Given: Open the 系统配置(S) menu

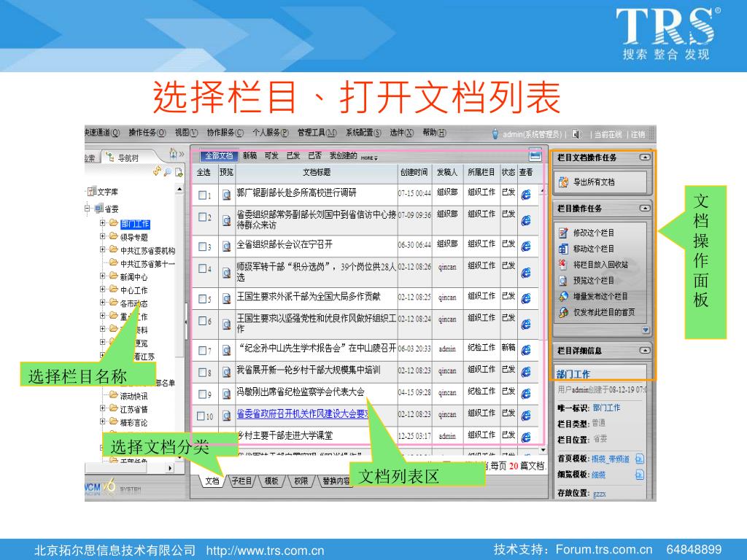Looking at the screenshot, I should 363,133.
